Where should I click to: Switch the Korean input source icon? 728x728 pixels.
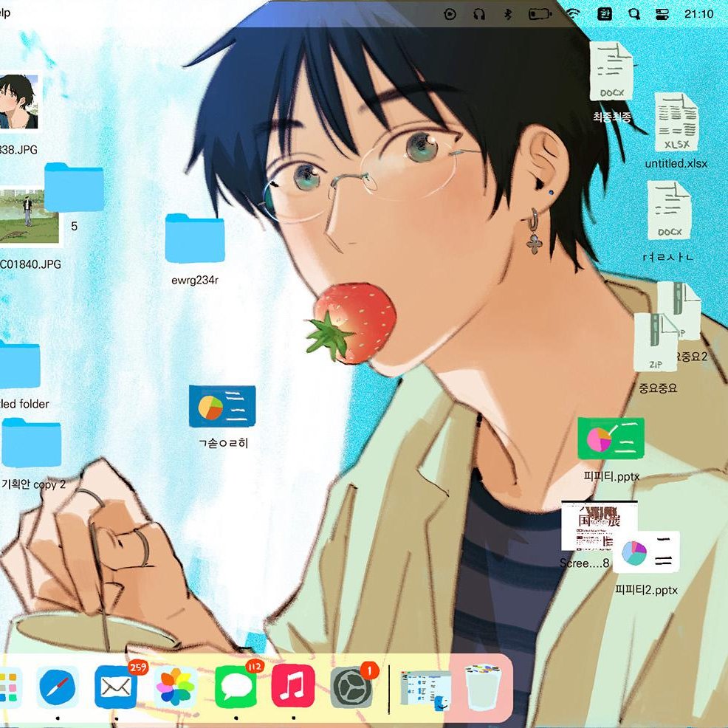[x=604, y=14]
